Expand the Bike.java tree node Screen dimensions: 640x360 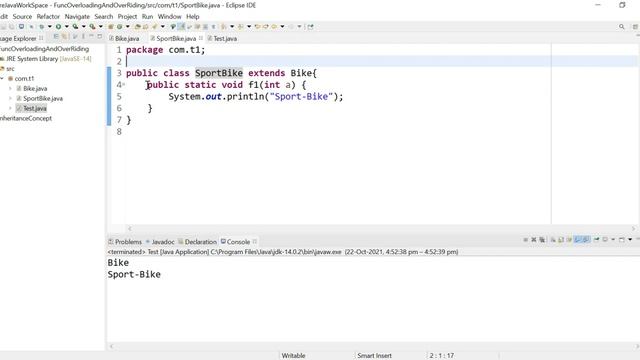[x=10, y=88]
